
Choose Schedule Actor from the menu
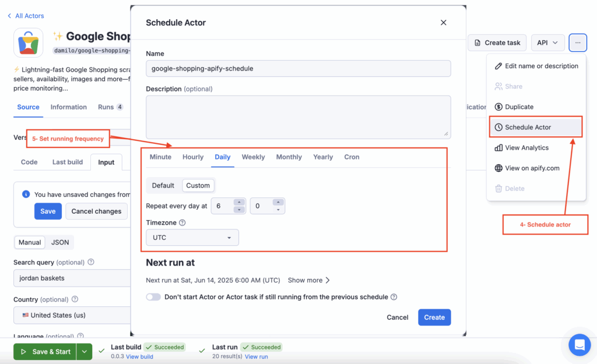point(536,128)
